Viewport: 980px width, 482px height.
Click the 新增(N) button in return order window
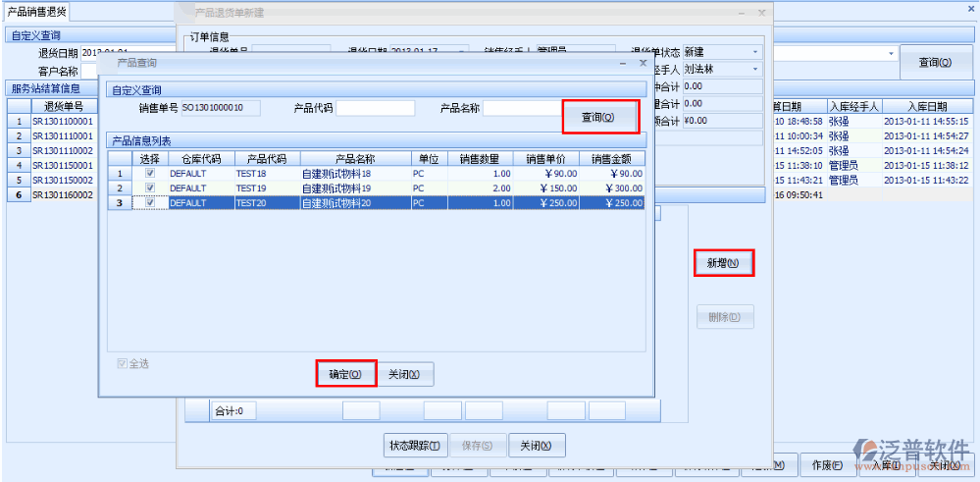click(x=723, y=263)
